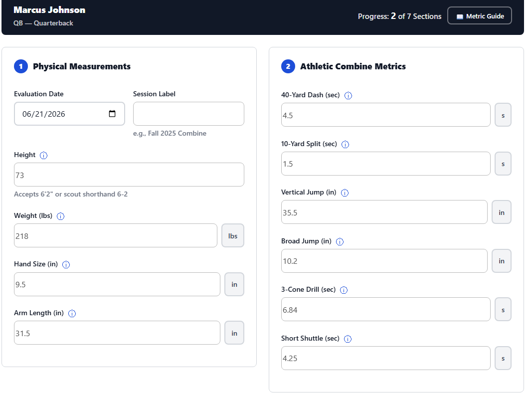Click the Hand Size info icon
532x395 pixels.
[x=66, y=265]
